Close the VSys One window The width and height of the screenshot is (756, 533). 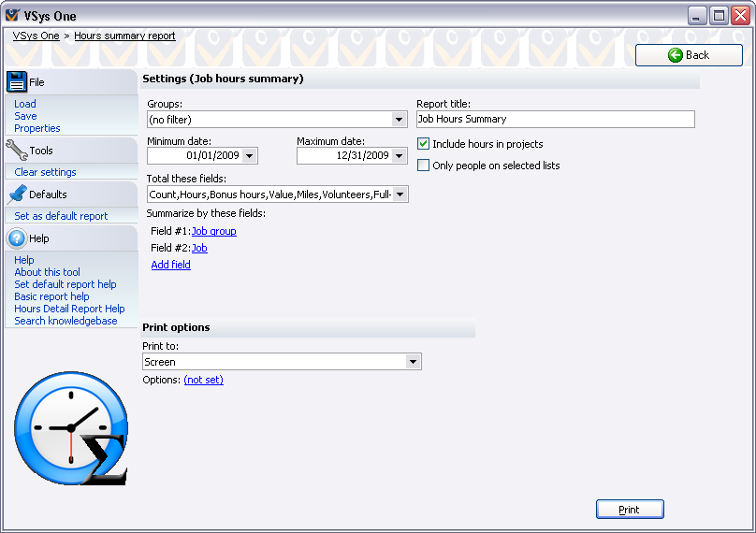click(x=741, y=16)
